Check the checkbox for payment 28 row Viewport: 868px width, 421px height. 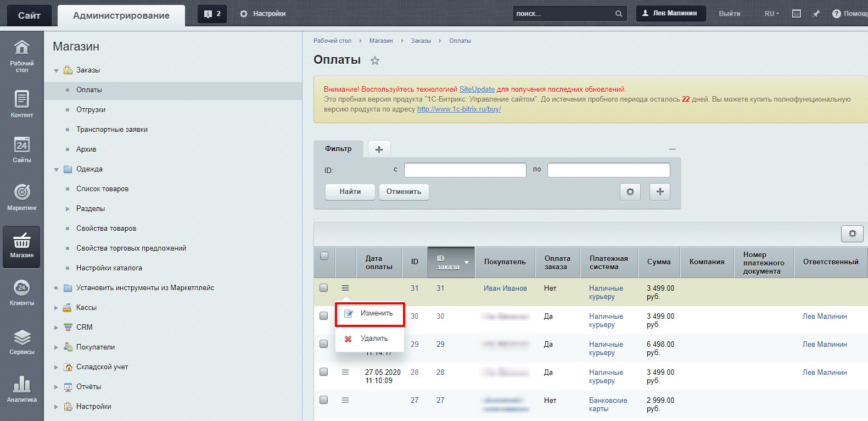coord(324,372)
